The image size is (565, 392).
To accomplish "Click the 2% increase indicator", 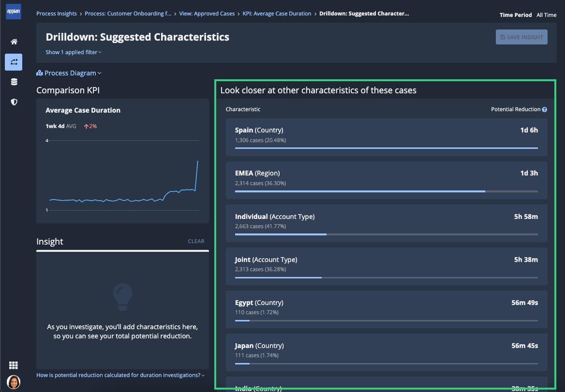I will pyautogui.click(x=90, y=126).
